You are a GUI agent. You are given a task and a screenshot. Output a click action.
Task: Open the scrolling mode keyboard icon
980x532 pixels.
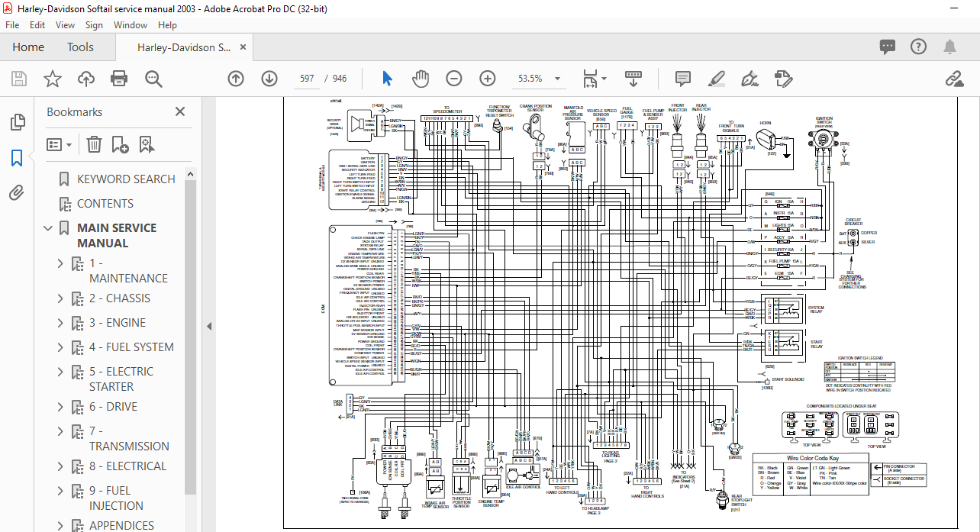point(633,79)
